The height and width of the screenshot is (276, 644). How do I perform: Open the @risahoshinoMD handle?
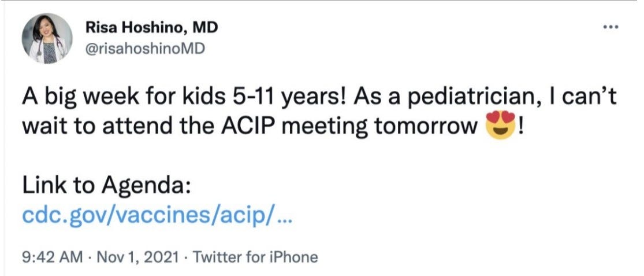coord(144,49)
